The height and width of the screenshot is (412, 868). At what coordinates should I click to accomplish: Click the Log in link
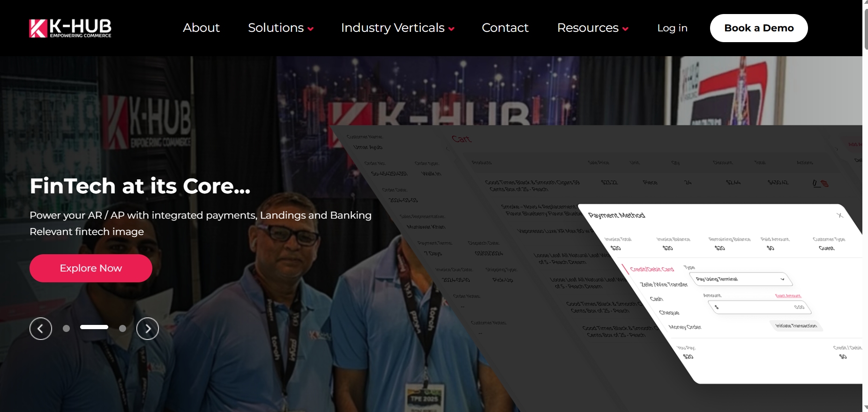[x=672, y=28]
